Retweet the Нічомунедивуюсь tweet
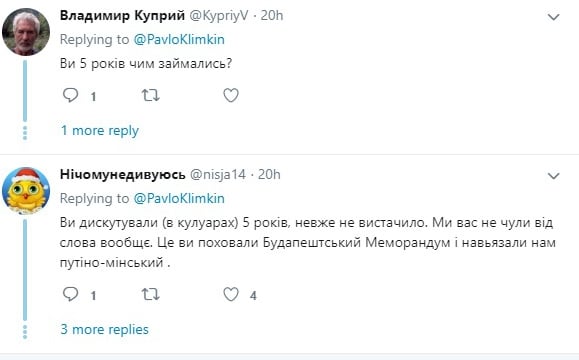This screenshot has width=579, height=360. (x=151, y=294)
